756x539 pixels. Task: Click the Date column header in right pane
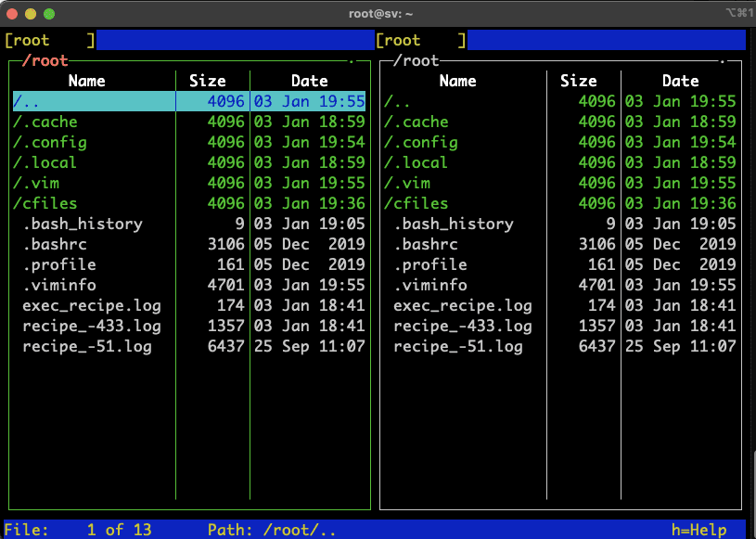coord(681,81)
